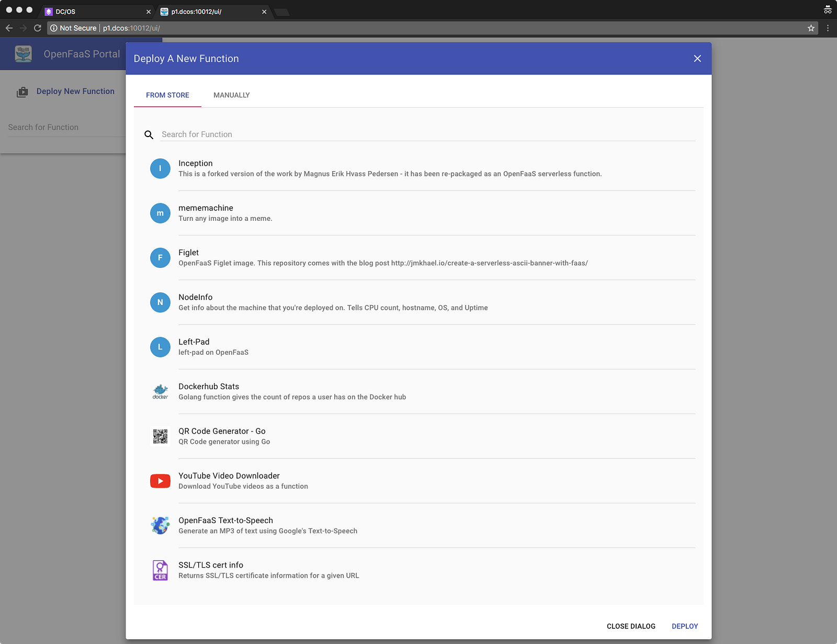Click the DEPLOY button
The image size is (837, 644).
click(x=685, y=626)
